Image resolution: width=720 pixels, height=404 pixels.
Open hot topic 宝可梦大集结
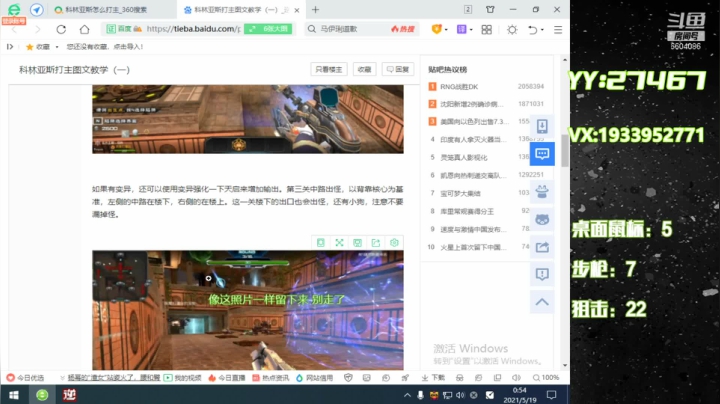460,193
